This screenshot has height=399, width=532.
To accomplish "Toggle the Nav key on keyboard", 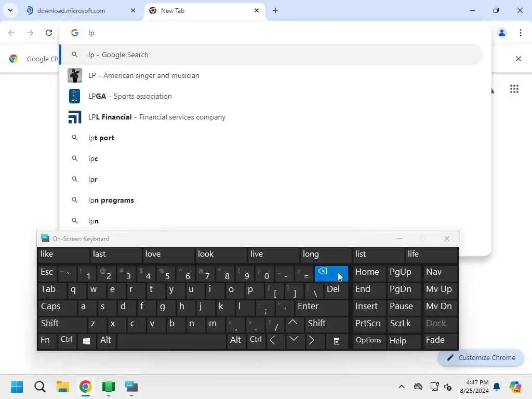I will pyautogui.click(x=440, y=273).
